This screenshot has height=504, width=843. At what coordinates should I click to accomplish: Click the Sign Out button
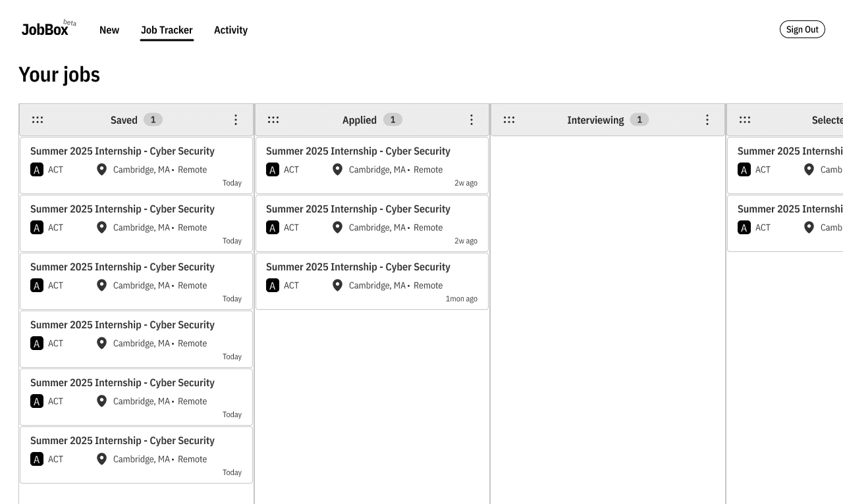point(802,30)
